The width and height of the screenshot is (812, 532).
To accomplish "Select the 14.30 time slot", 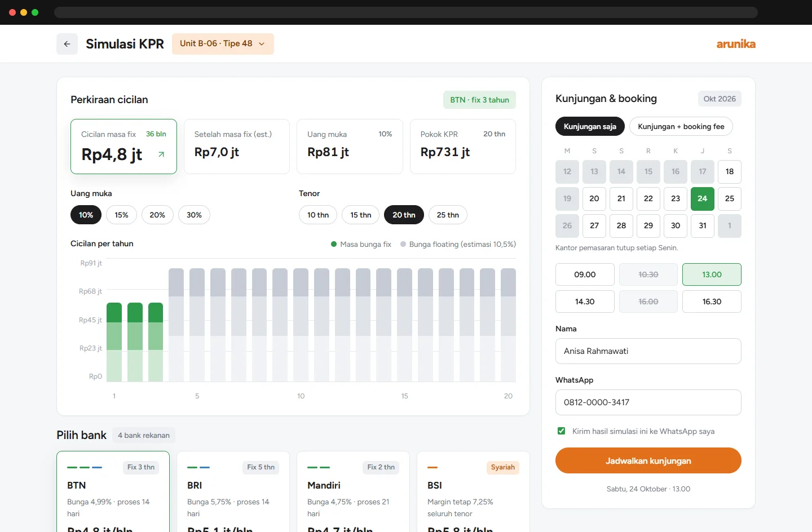I will coord(585,302).
